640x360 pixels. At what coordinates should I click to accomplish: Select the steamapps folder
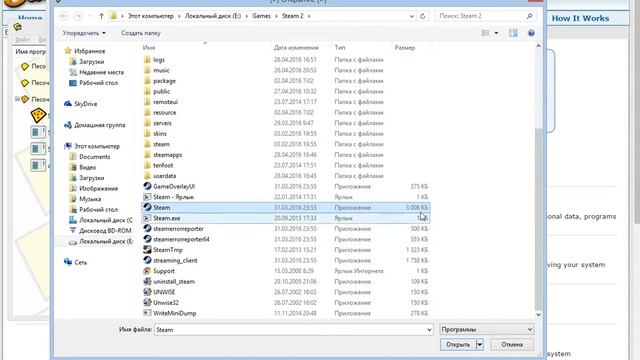[x=285, y=155]
